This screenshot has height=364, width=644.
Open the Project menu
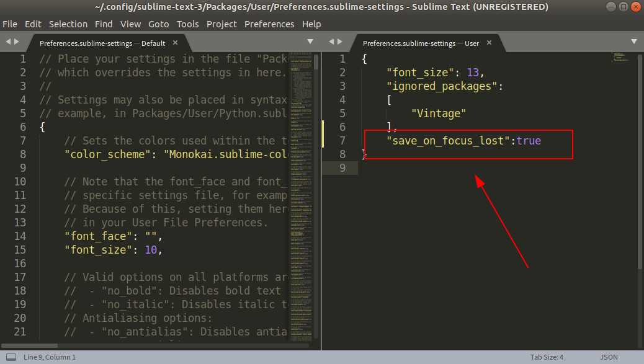click(221, 24)
